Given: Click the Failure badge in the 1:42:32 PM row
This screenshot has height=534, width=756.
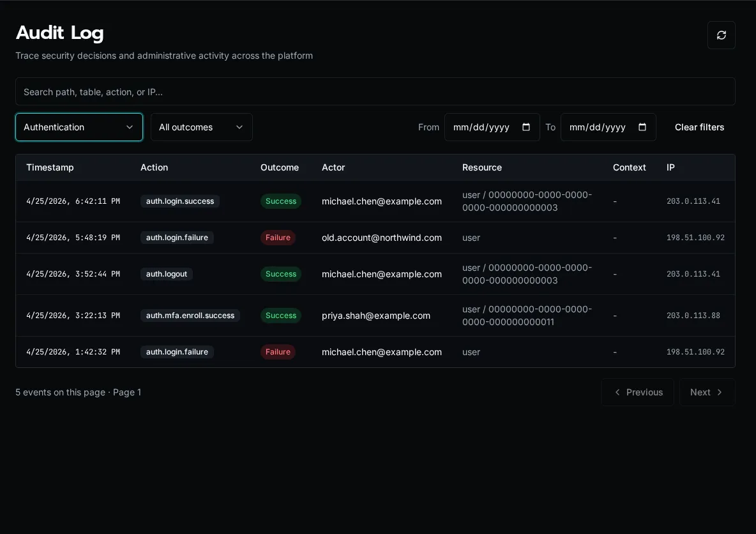Looking at the screenshot, I should pos(278,352).
